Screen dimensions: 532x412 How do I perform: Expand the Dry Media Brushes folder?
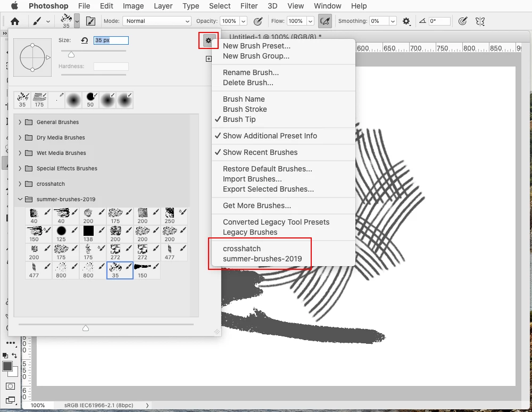point(20,137)
